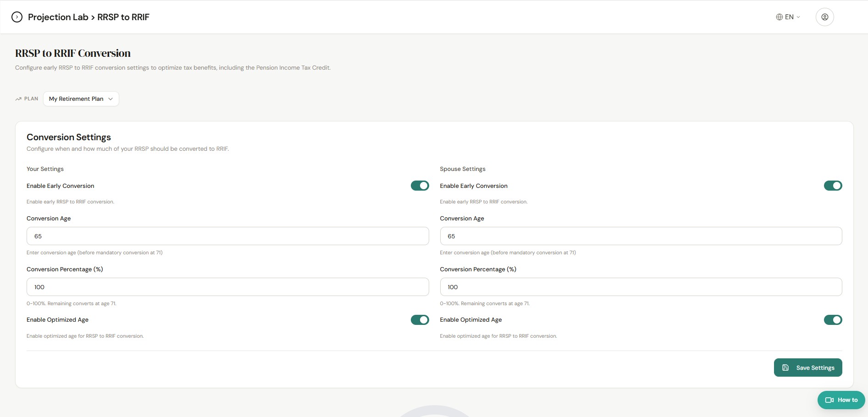The image size is (868, 417).
Task: Focus your Conversion Age input field
Action: 227,236
